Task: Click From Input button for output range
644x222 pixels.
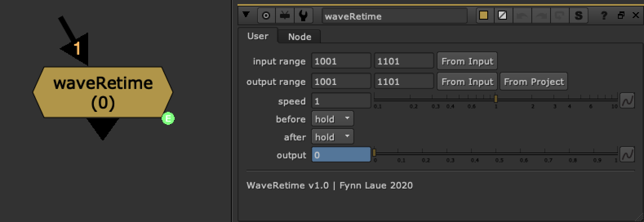Action: pos(467,82)
